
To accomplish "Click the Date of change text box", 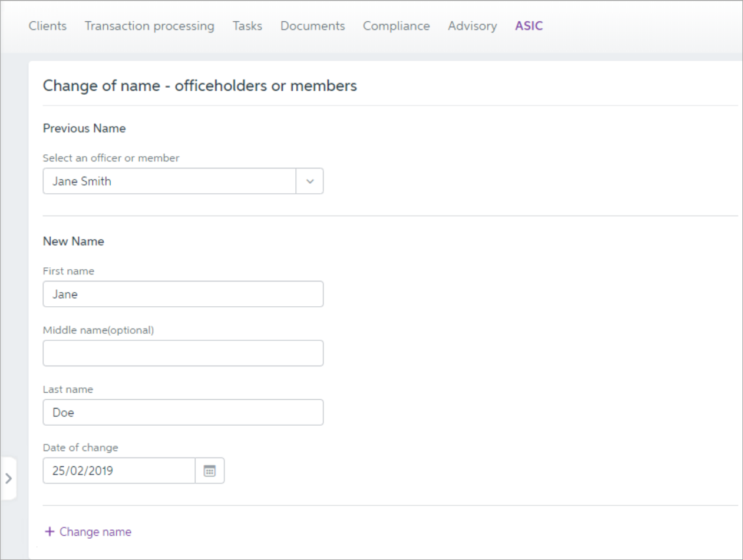I will (118, 471).
